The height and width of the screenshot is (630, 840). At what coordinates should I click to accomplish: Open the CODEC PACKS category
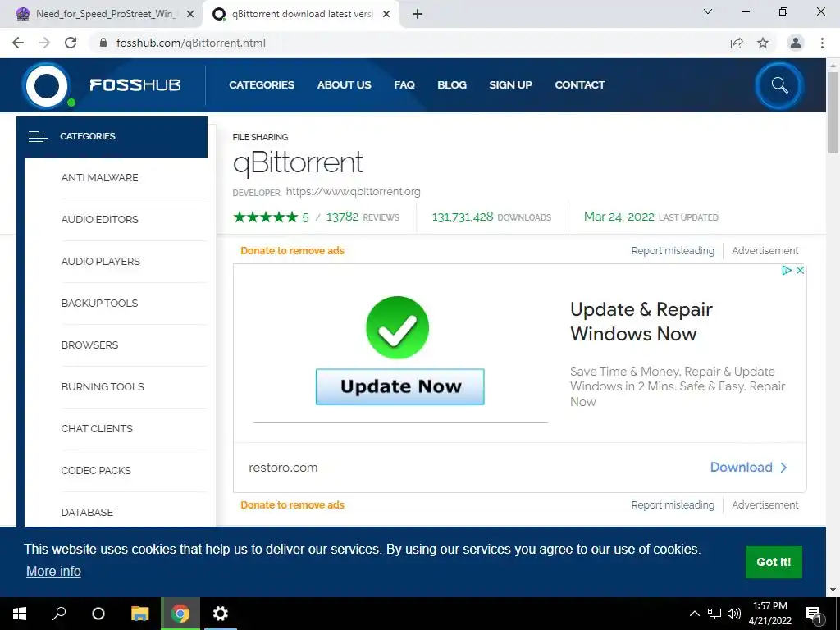tap(97, 470)
